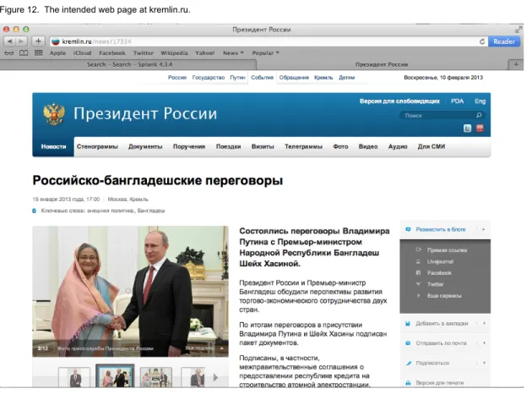The height and width of the screenshot is (394, 532).
Task: Click the send by mail envelope icon
Action: [x=408, y=343]
